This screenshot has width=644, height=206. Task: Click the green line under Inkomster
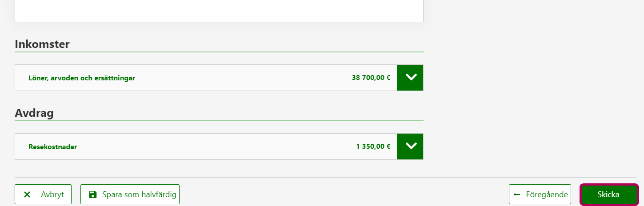pos(219,52)
